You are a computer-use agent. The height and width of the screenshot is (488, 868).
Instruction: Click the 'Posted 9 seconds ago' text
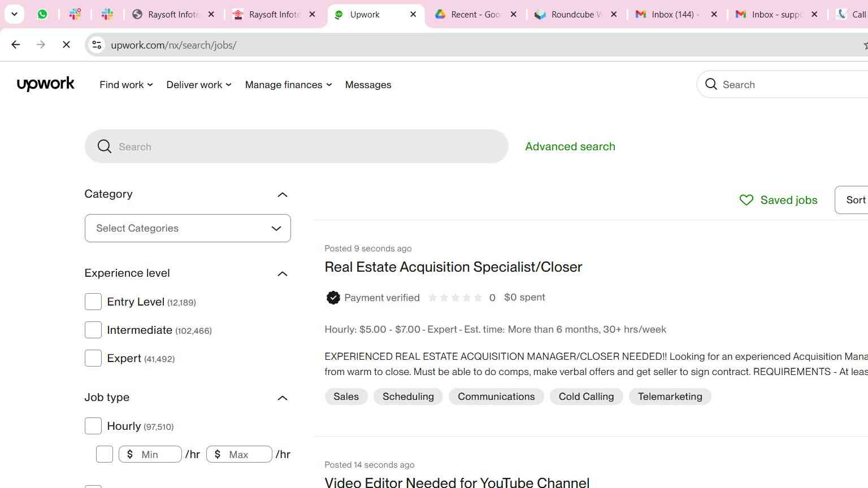(x=368, y=249)
